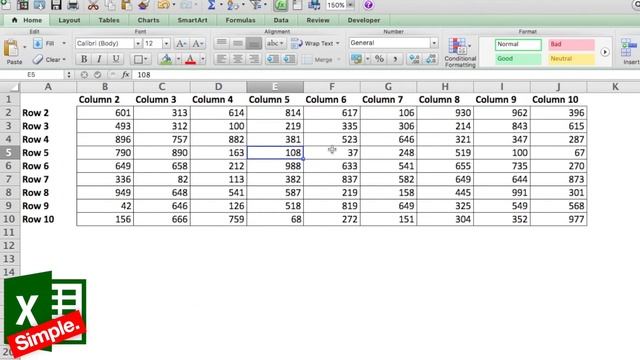Expand the fill color dropdown arrow
The width and height of the screenshot is (640, 360).
pyautogui.click(x=178, y=60)
